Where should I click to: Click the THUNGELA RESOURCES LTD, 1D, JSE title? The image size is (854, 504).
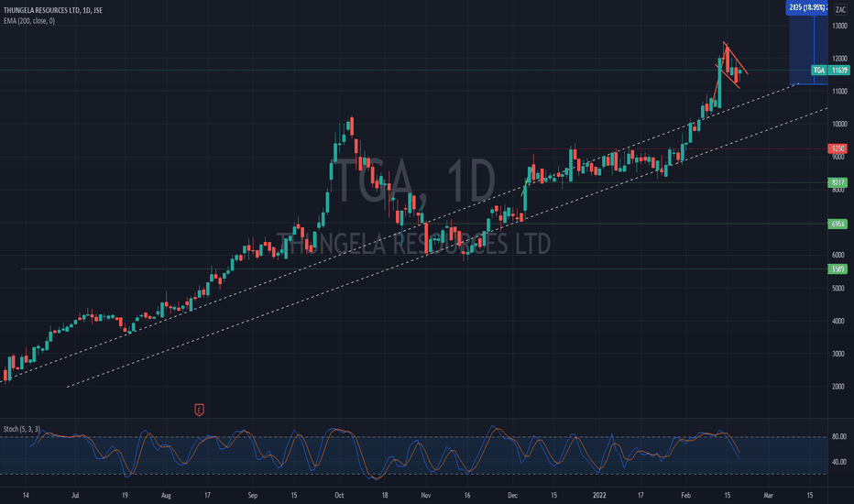click(x=53, y=10)
